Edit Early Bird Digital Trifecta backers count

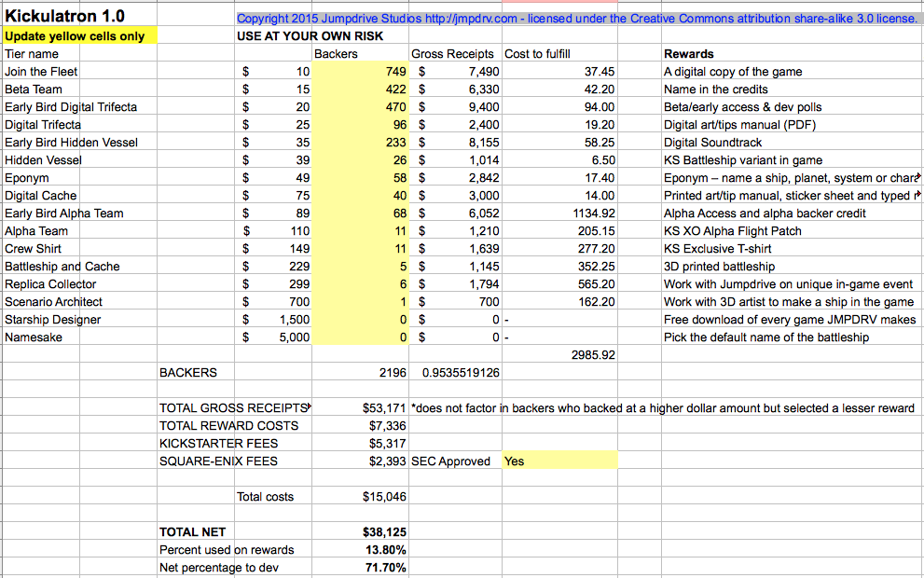click(x=360, y=107)
